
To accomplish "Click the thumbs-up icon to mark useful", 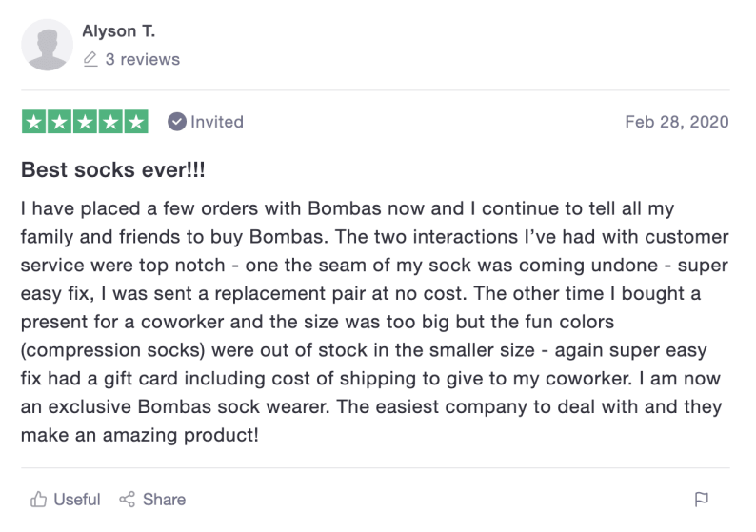I will [x=39, y=500].
